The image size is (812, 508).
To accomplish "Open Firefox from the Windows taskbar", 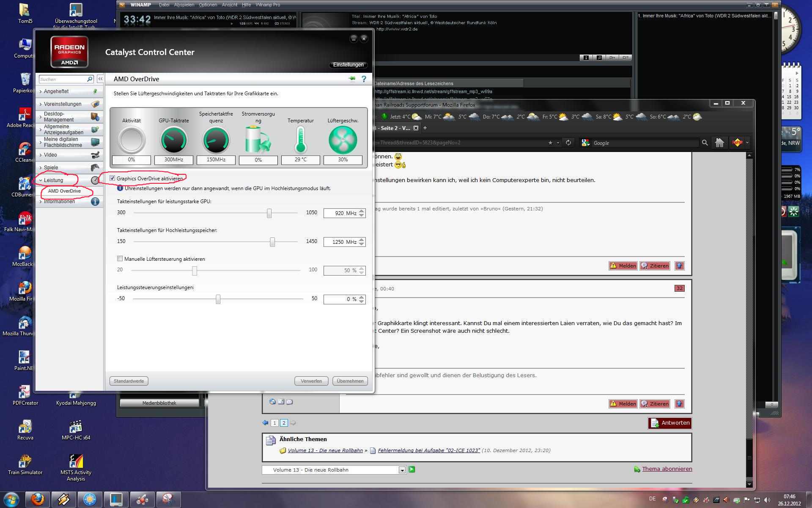I will [x=38, y=499].
